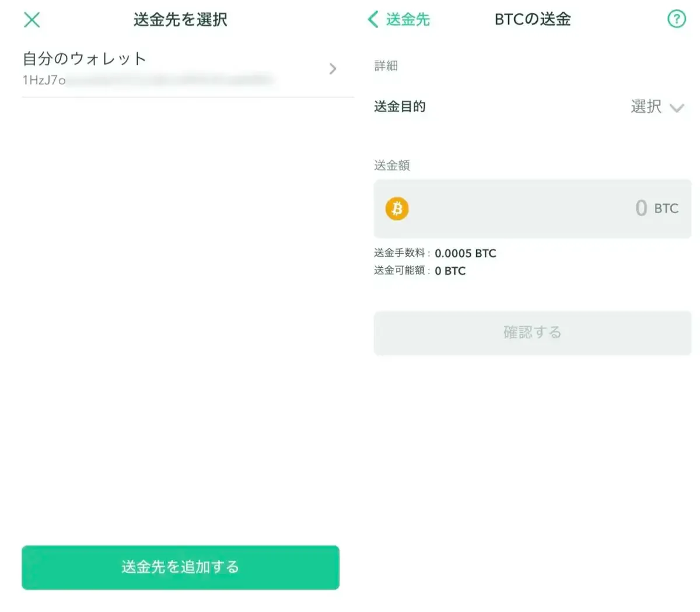Focus the BTC amount input field
The width and height of the screenshot is (700, 612).
click(533, 208)
